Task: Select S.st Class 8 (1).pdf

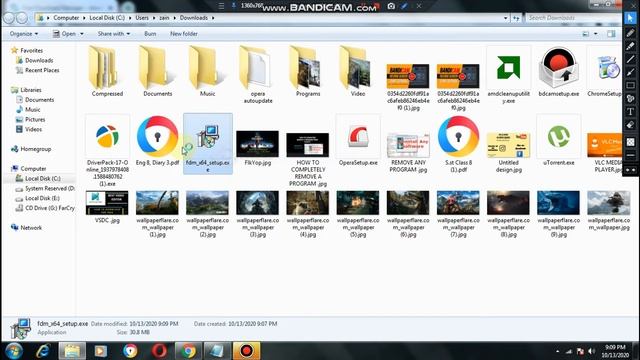Action: point(458,144)
